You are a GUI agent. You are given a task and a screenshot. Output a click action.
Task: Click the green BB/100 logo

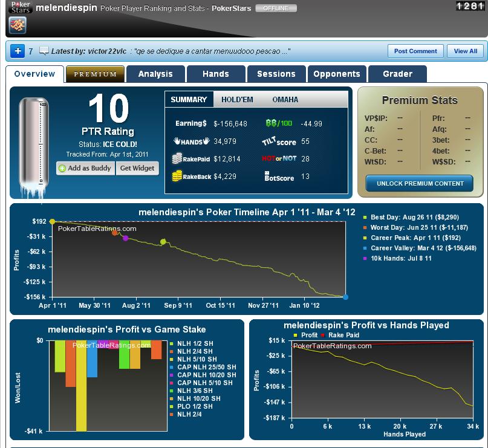click(279, 123)
